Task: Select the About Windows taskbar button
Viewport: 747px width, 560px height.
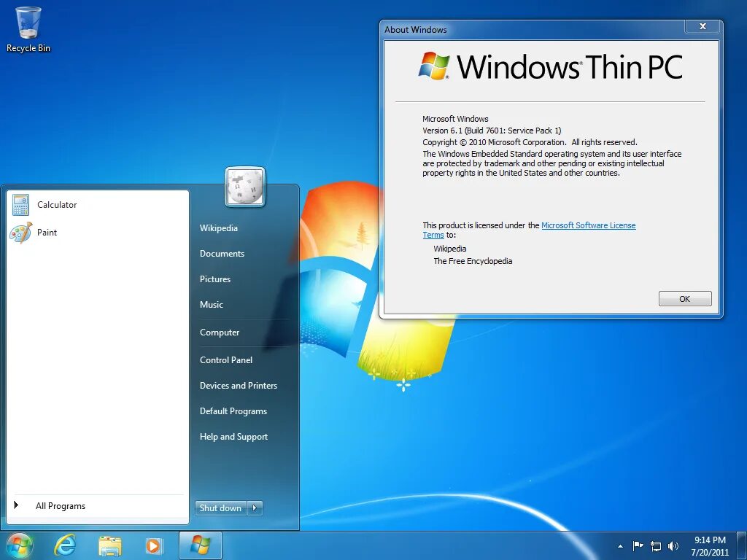Action: pos(201,545)
